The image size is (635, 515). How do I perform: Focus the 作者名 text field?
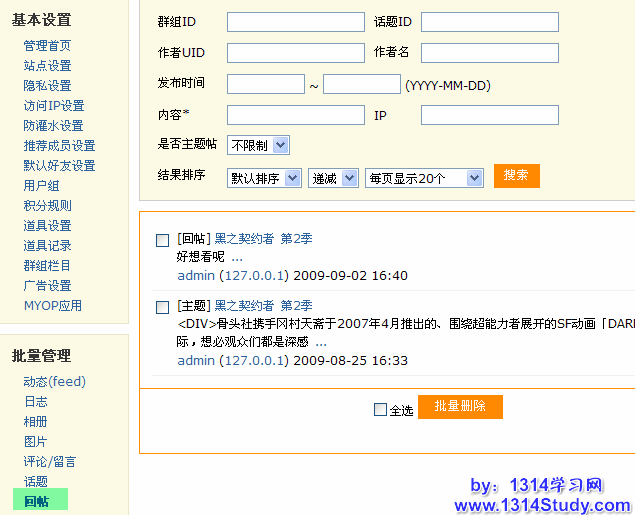489,53
